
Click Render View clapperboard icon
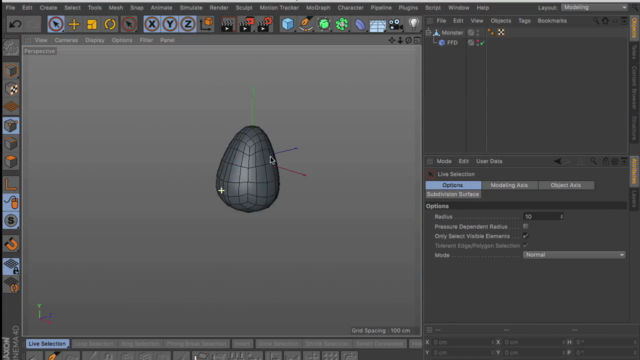[x=227, y=24]
